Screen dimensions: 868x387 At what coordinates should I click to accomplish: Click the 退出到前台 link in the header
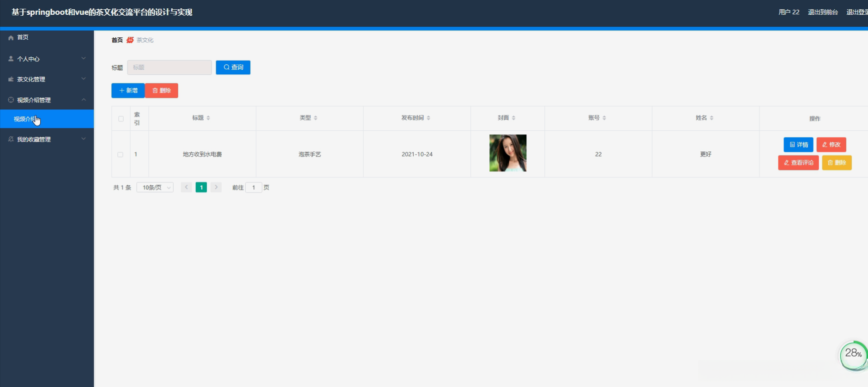click(823, 12)
